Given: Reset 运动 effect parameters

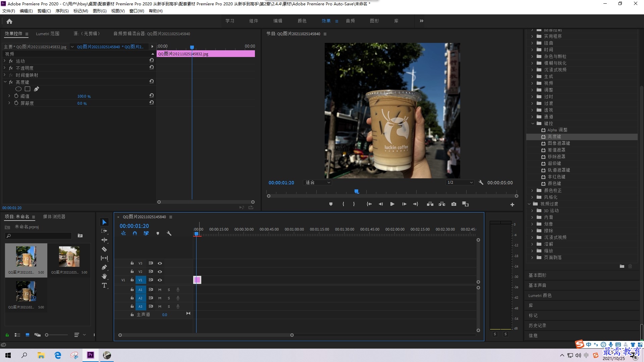Looking at the screenshot, I should [152, 60].
